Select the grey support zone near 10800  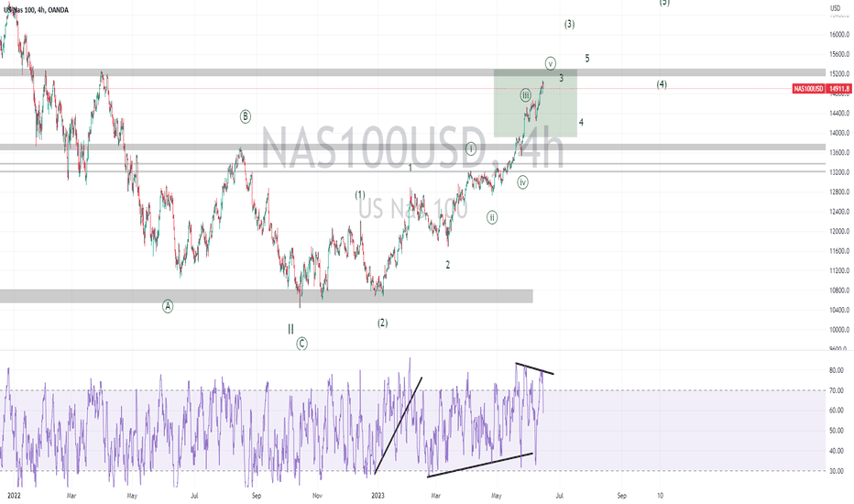click(267, 296)
